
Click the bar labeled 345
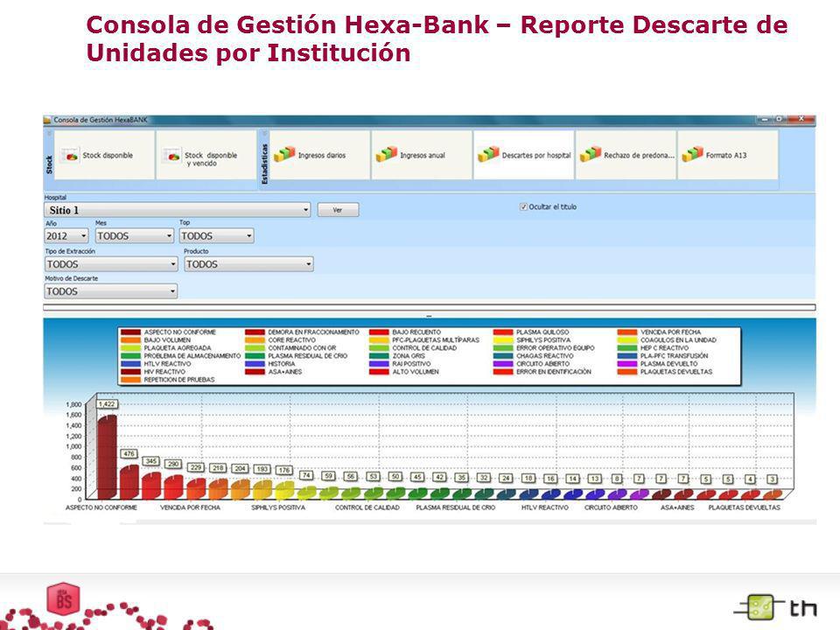(x=151, y=486)
